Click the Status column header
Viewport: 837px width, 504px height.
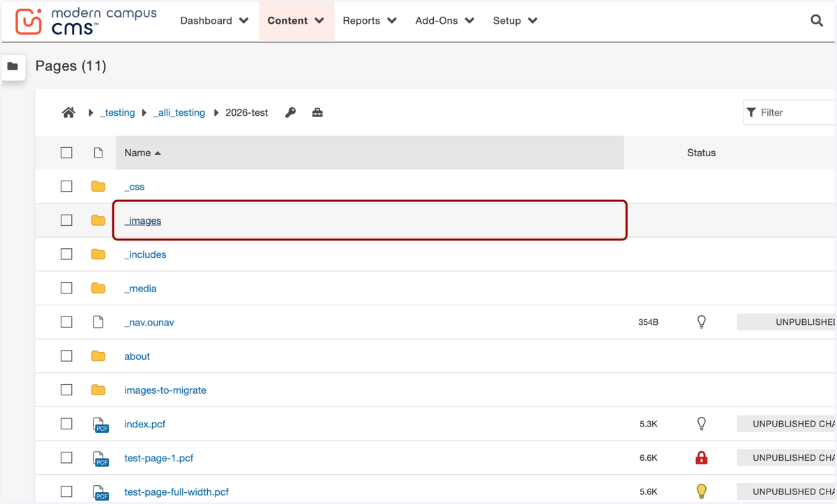(x=701, y=153)
